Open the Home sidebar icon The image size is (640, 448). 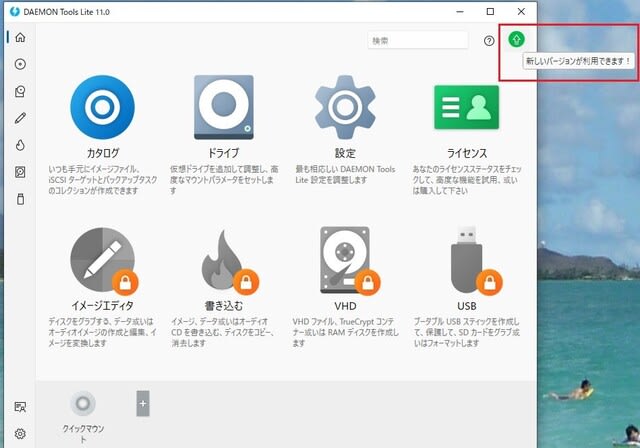[x=20, y=38]
